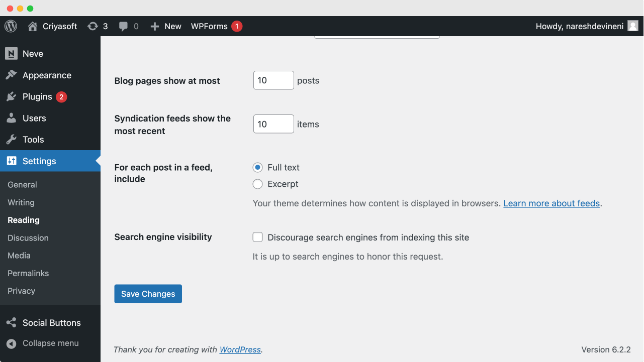Viewport: 644px width, 362px height.
Task: Open the WordPress logo menu
Action: (11, 26)
